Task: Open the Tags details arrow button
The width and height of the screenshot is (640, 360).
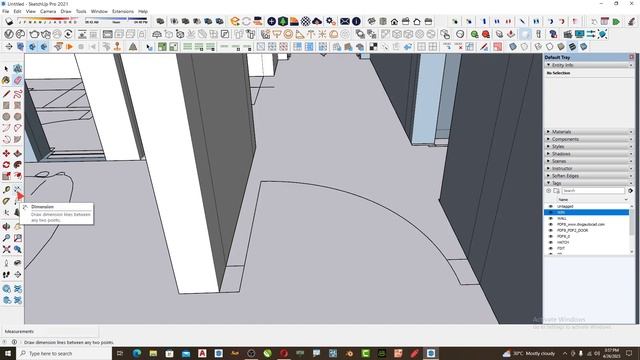Action: coord(631,191)
